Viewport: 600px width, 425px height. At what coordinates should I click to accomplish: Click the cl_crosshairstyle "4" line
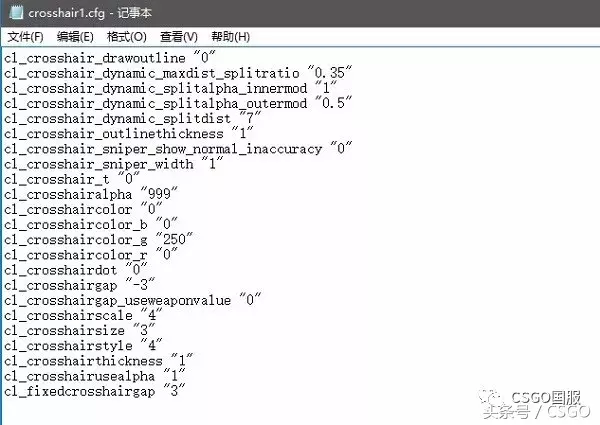click(x=83, y=345)
